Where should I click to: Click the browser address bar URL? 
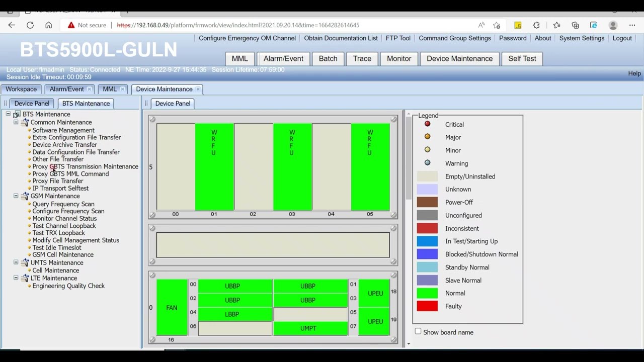click(238, 25)
